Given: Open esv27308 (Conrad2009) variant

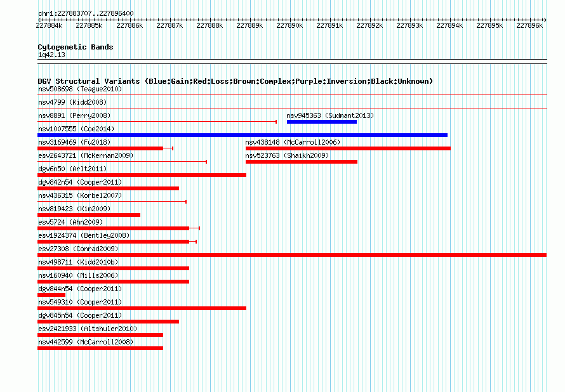Looking at the screenshot, I should coord(78,249).
